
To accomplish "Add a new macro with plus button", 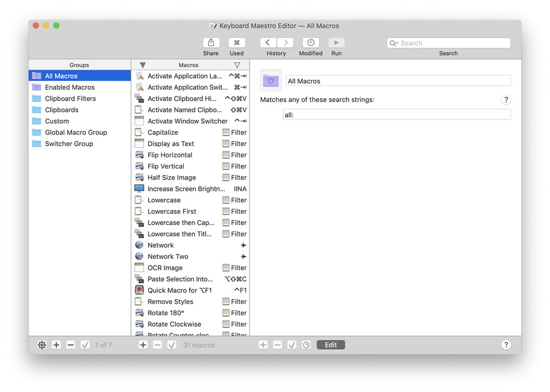I will [x=143, y=345].
